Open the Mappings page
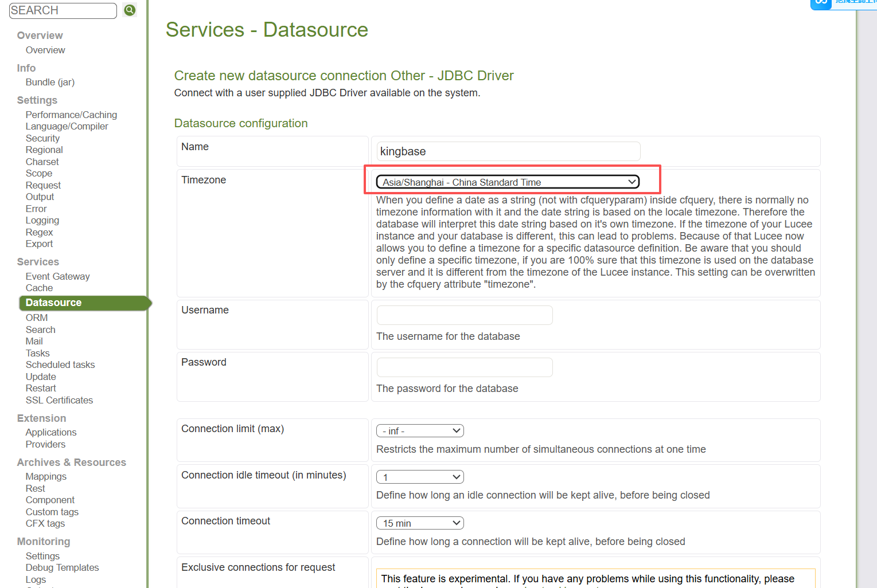Image resolution: width=877 pixels, height=588 pixels. pyautogui.click(x=46, y=477)
